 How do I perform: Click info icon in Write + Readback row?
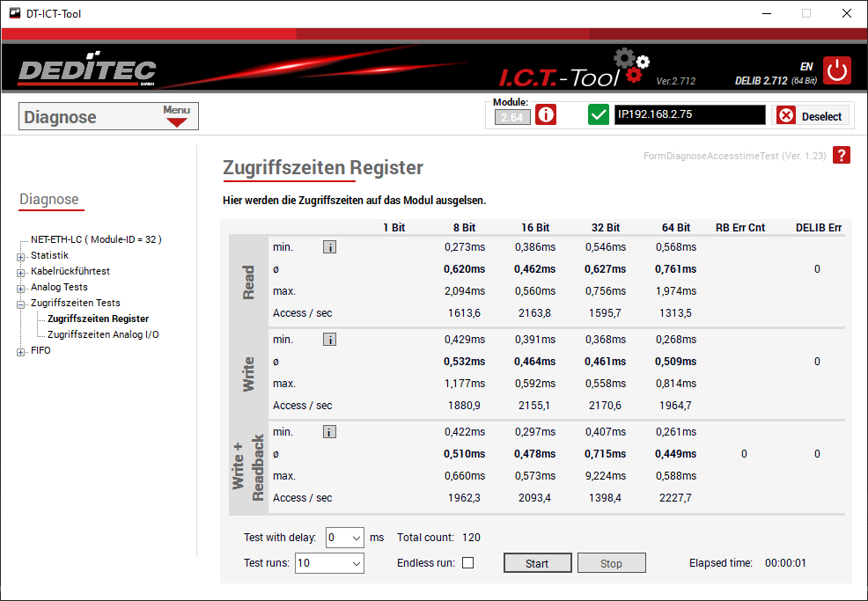329,432
